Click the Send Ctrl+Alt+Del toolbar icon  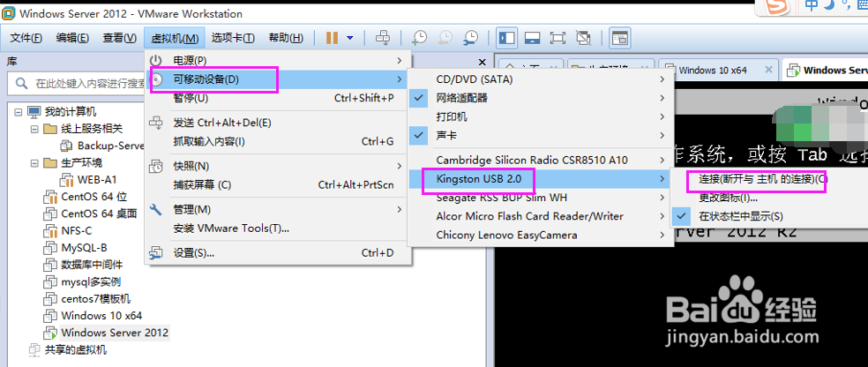tap(383, 38)
